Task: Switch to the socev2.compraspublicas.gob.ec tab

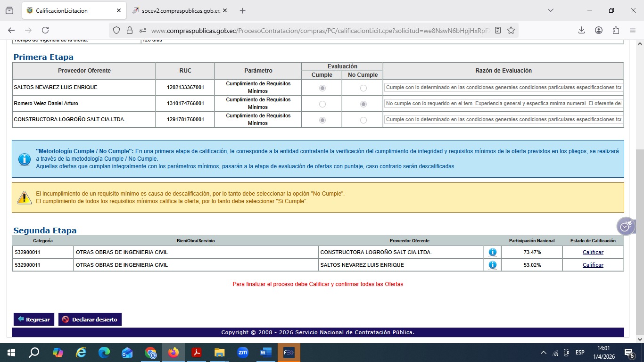Action: [x=179, y=10]
